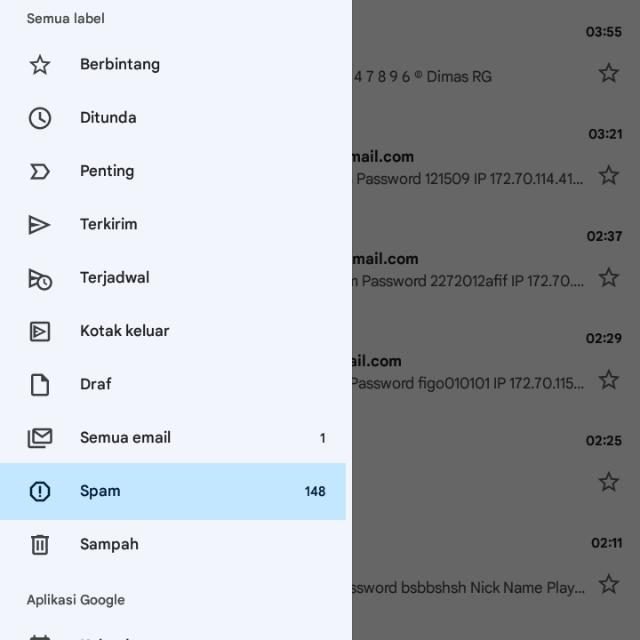Image resolution: width=640 pixels, height=640 pixels.
Task: Open the Spam folder
Action: point(172,491)
